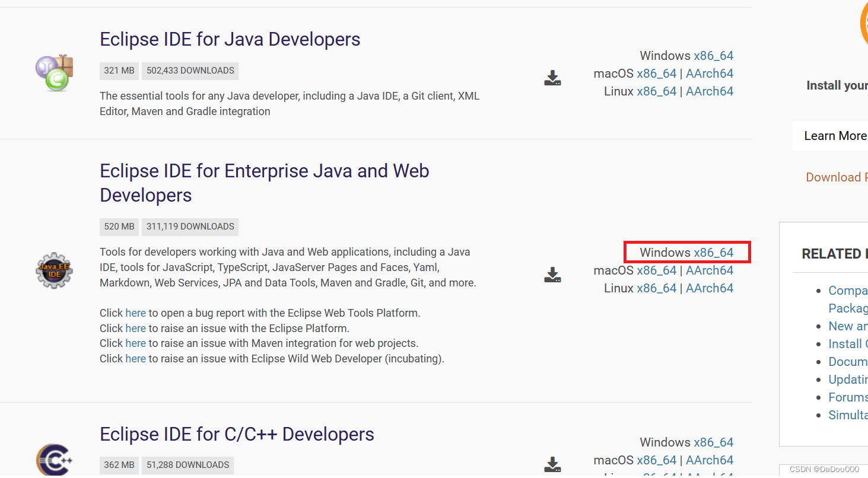Click 'here' for Eclipse Wild Web Developer issue

pyautogui.click(x=135, y=359)
